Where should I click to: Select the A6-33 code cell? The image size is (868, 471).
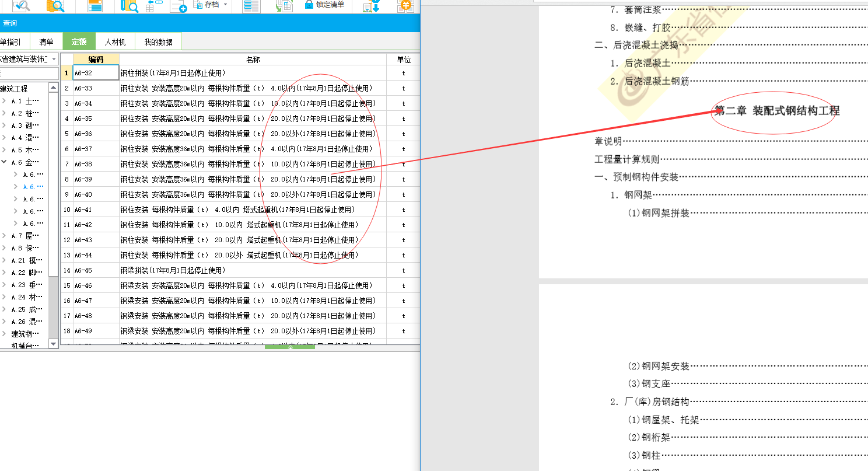pyautogui.click(x=96, y=88)
